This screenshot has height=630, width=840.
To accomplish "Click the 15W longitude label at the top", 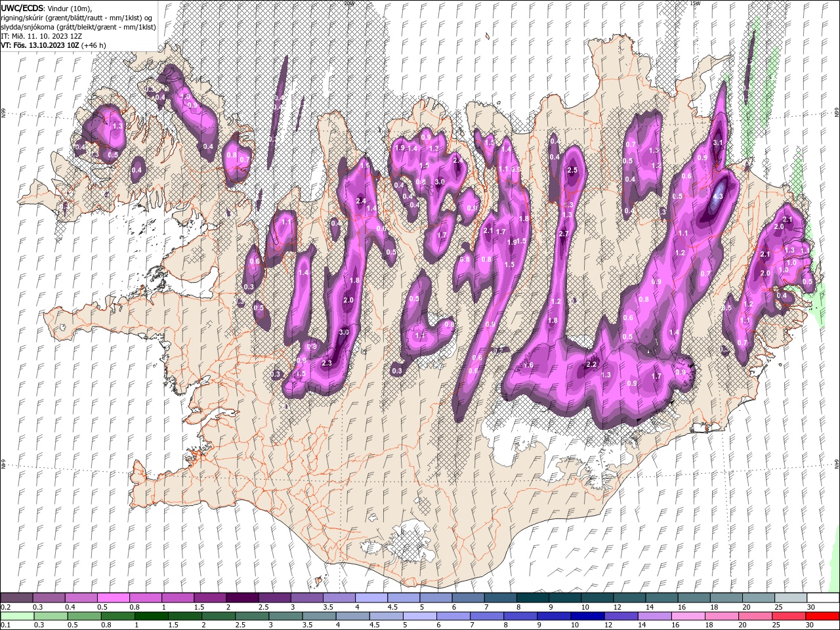I will [x=695, y=3].
